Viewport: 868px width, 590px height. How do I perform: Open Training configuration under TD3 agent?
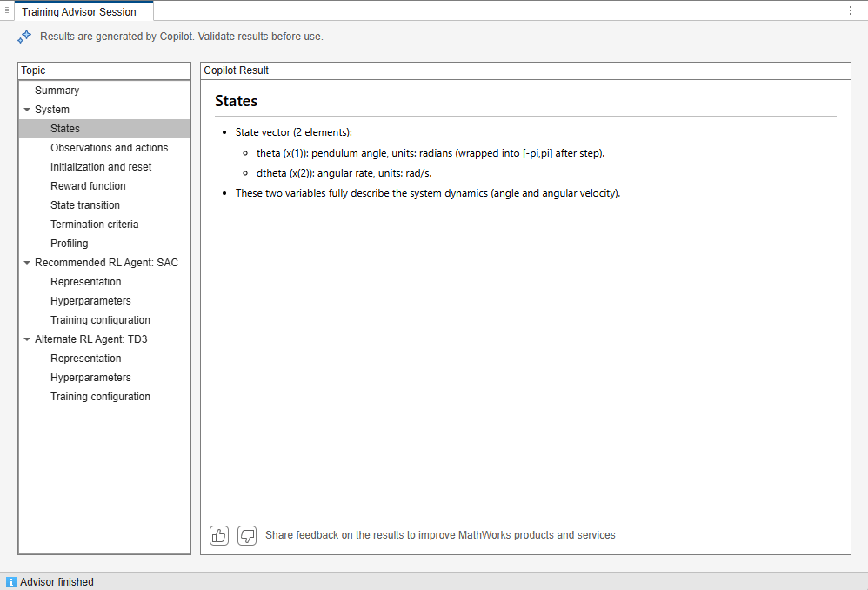100,397
